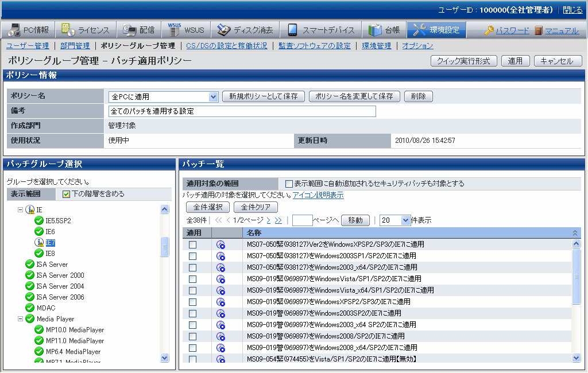Click the 閉じる close link
The height and width of the screenshot is (373, 588).
coord(572,10)
